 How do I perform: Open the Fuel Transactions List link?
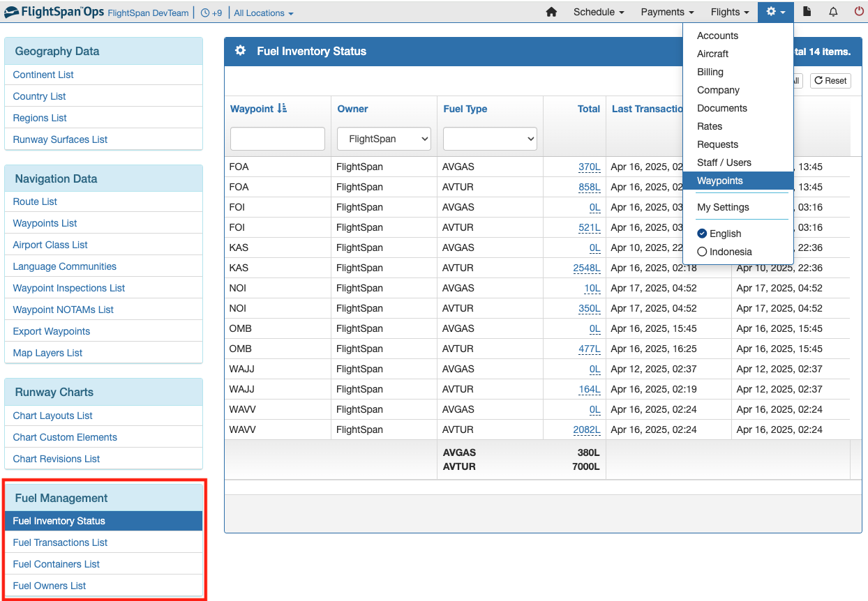click(x=60, y=542)
